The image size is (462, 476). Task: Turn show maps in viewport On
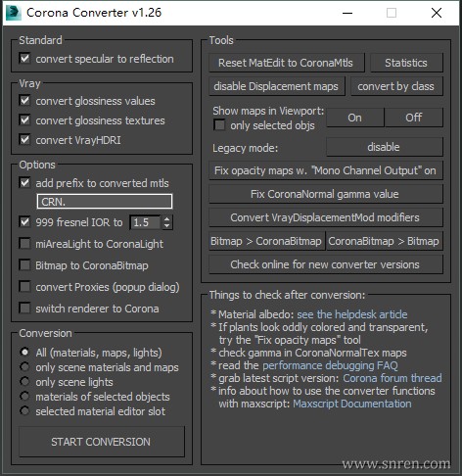click(x=355, y=118)
